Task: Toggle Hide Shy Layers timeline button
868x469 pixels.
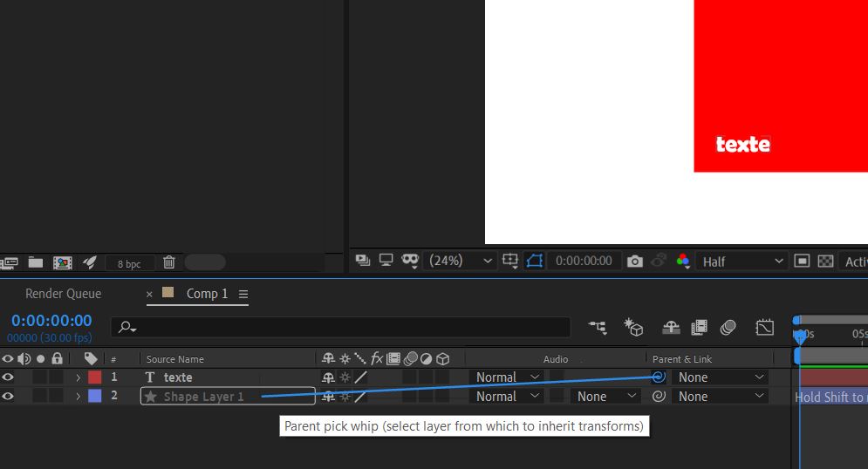Action: 671,328
